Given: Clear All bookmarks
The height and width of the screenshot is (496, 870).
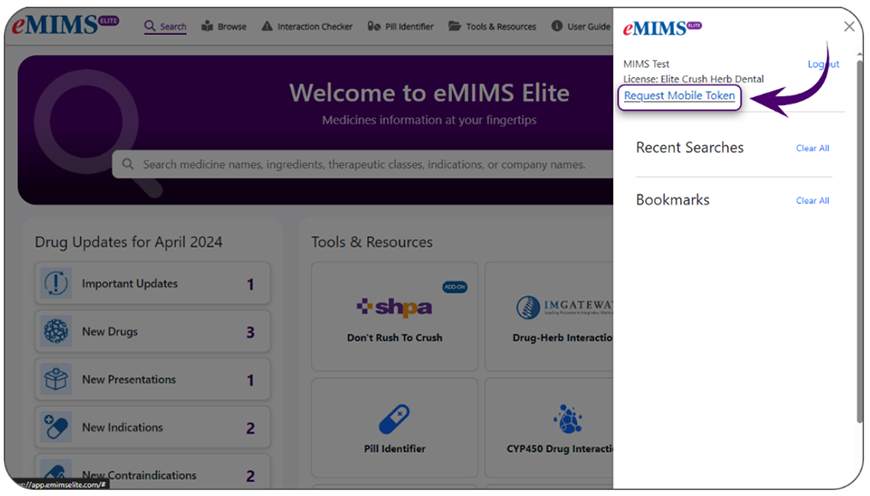Looking at the screenshot, I should tap(812, 201).
